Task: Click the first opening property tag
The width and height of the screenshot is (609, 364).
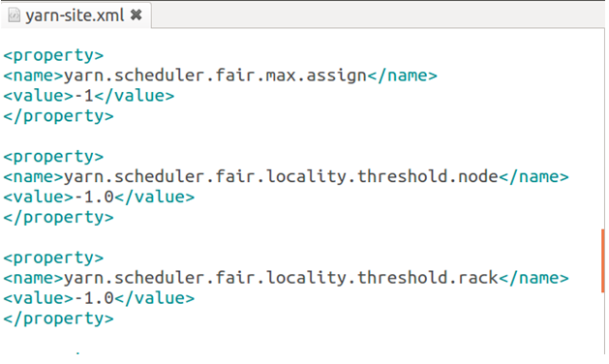Action: click(53, 55)
